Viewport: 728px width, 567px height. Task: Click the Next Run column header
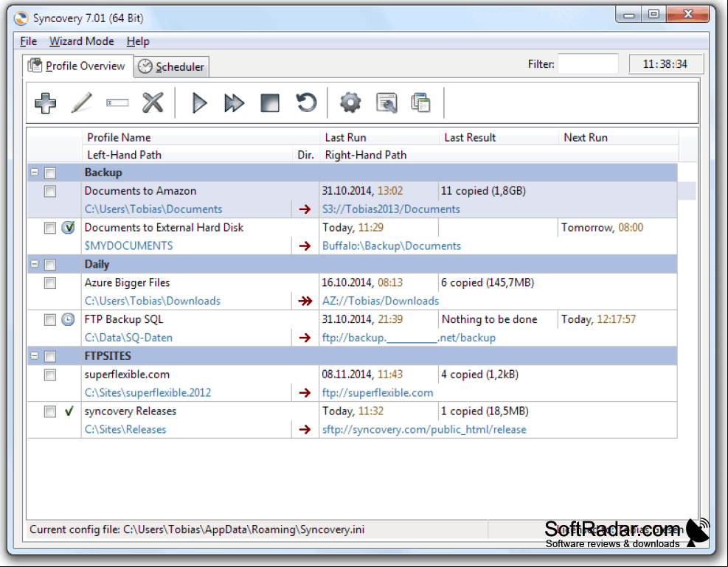(x=618, y=137)
